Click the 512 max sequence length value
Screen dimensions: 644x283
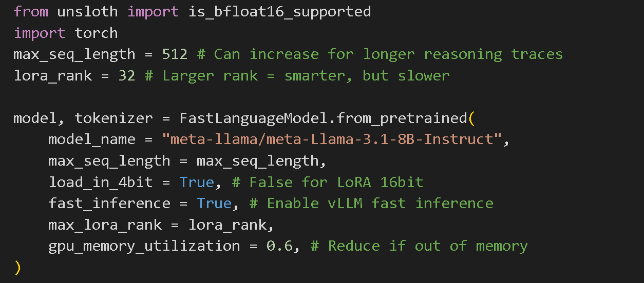pyautogui.click(x=175, y=54)
